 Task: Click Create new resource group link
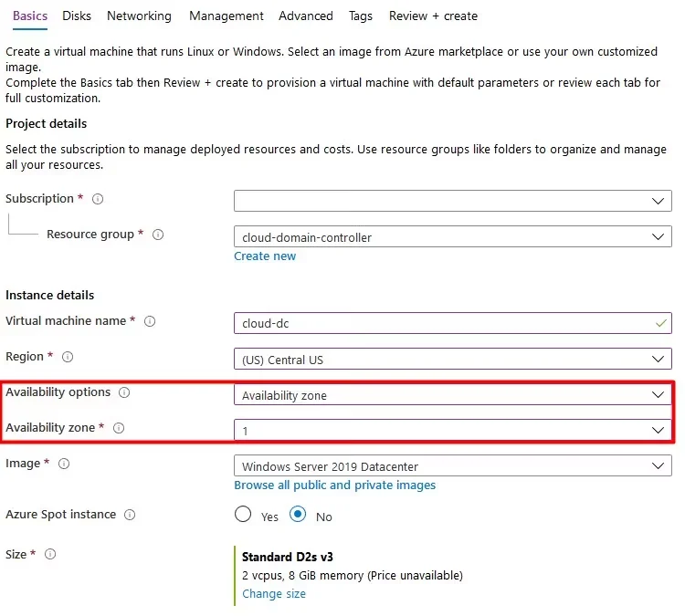(x=265, y=256)
